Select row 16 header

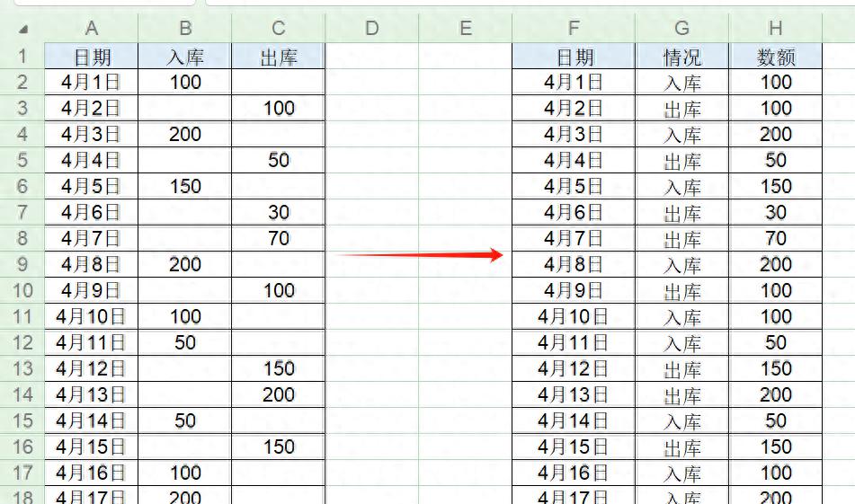click(x=22, y=447)
